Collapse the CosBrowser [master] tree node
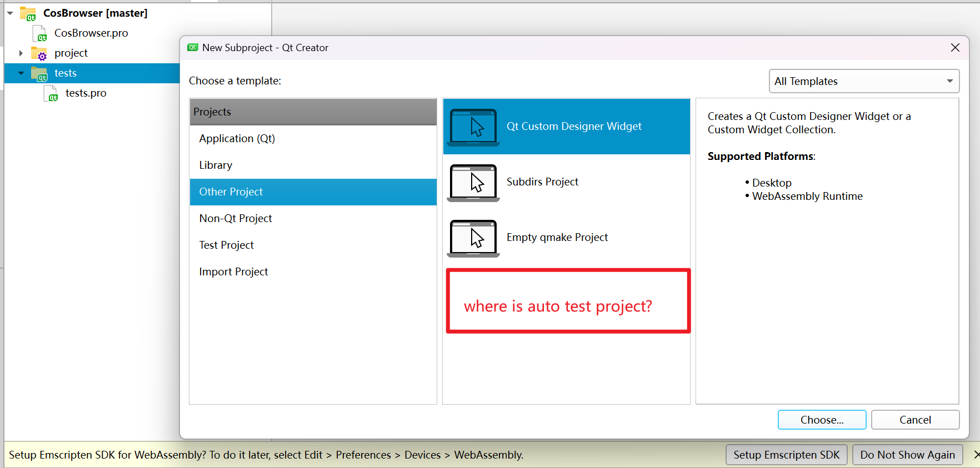This screenshot has width=980, height=468. click(10, 13)
